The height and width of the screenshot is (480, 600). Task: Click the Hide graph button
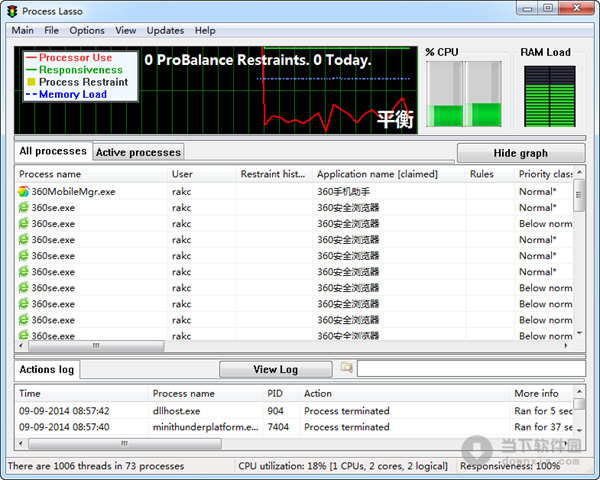(x=521, y=153)
